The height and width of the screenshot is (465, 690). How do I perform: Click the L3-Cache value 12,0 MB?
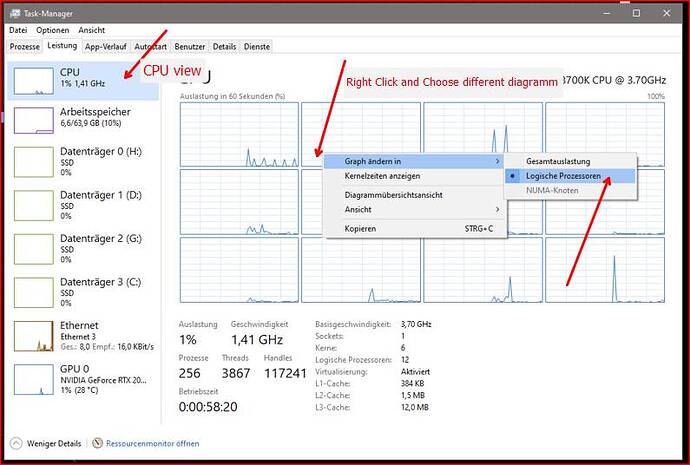click(x=415, y=407)
